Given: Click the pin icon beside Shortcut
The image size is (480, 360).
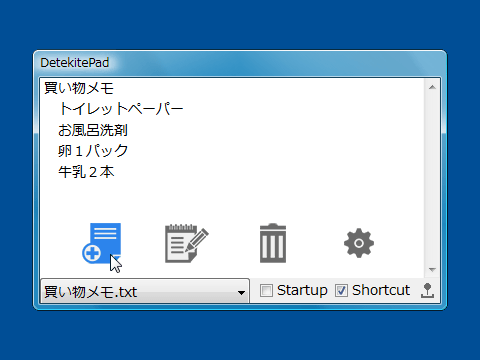Looking at the screenshot, I should coord(427,291).
